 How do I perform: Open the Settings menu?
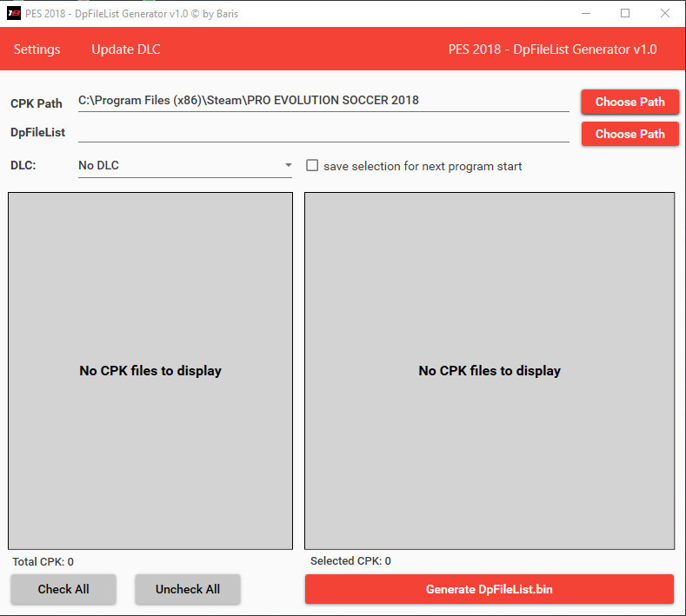pyautogui.click(x=37, y=49)
